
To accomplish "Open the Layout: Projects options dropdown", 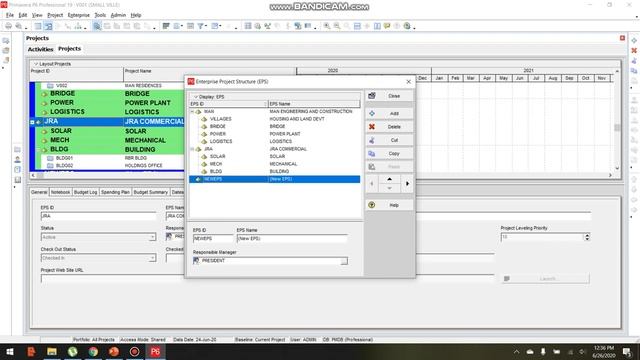I will pos(36,64).
